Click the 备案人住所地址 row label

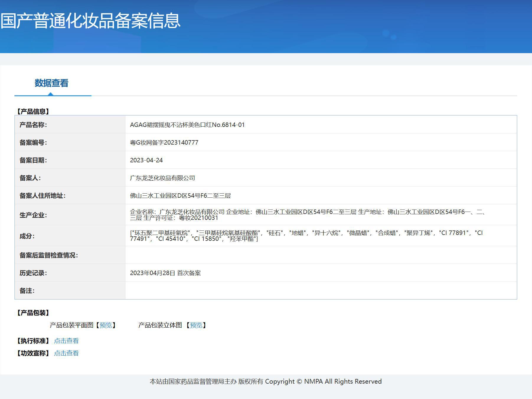point(43,196)
